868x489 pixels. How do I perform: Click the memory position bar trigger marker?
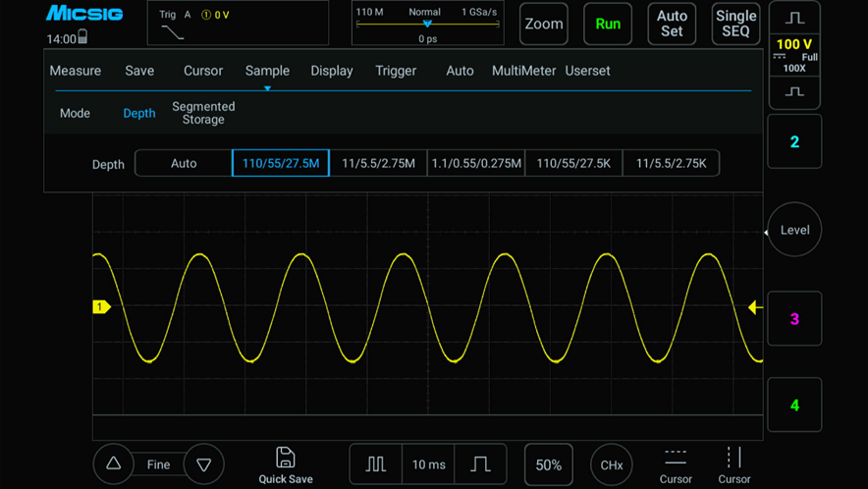[x=427, y=24]
